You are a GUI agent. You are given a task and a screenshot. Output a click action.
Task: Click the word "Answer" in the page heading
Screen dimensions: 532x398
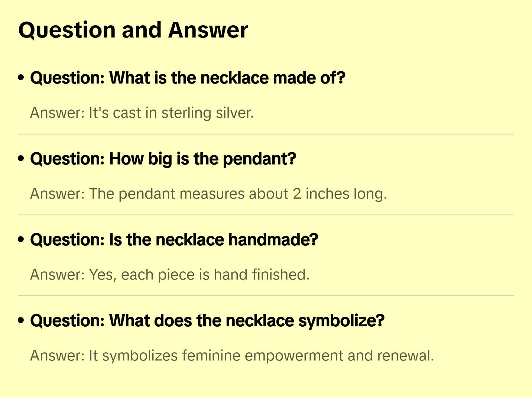pyautogui.click(x=208, y=30)
